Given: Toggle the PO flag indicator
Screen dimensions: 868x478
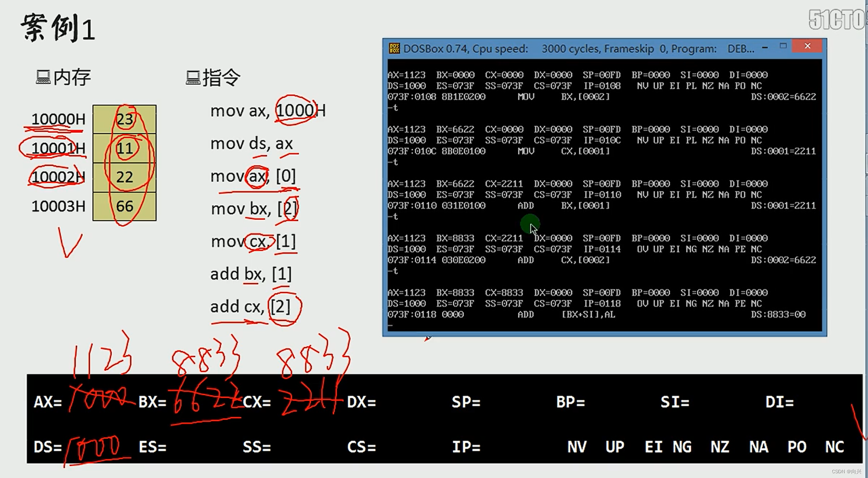Looking at the screenshot, I should click(x=797, y=447).
